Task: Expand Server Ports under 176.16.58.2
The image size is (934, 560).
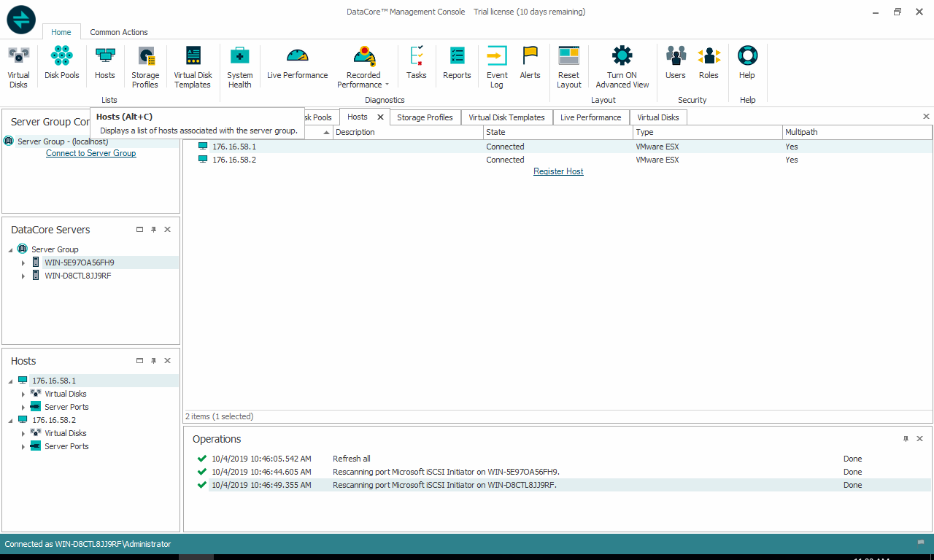Action: point(23,446)
